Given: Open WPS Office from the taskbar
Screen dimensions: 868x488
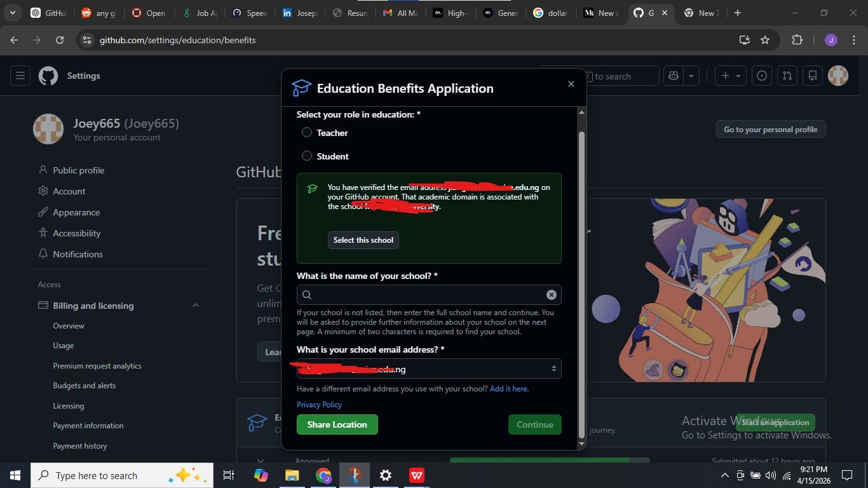Looking at the screenshot, I should pos(417,475).
